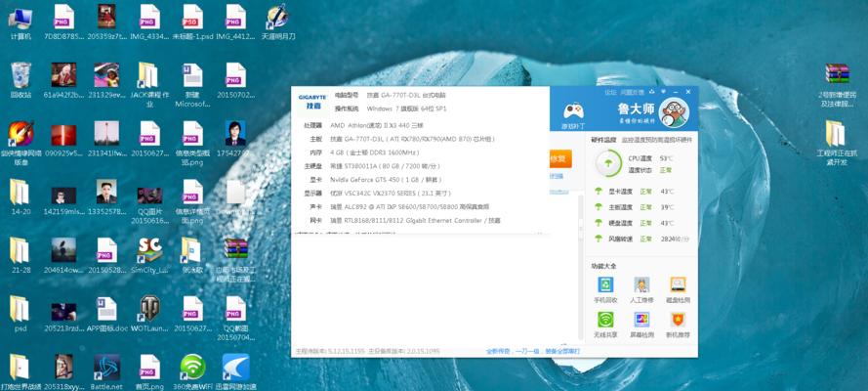Open APP图标.doc document
The width and height of the screenshot is (868, 391).
[x=106, y=314]
